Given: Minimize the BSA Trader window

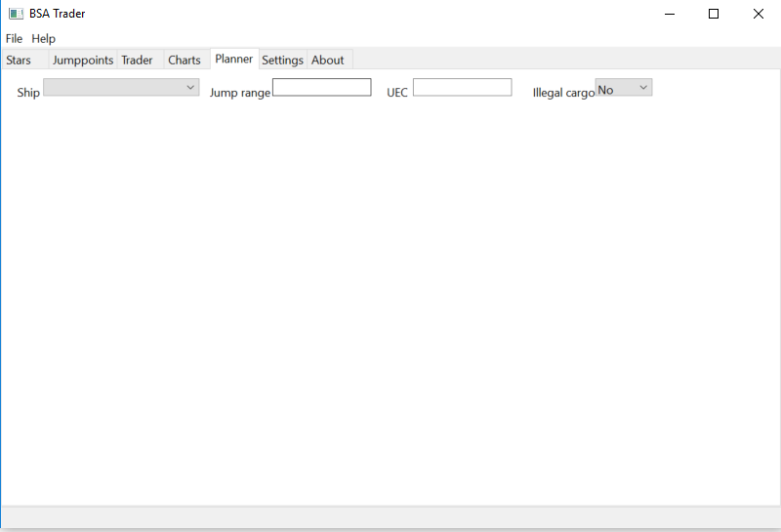Looking at the screenshot, I should tap(670, 14).
